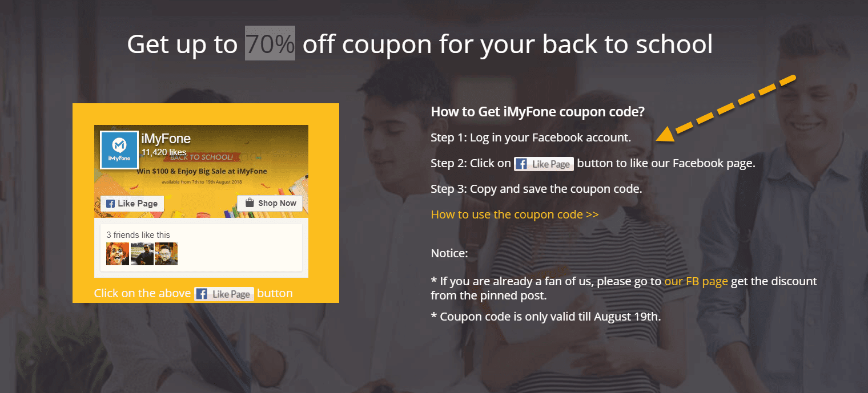Click the Facebook icon on widget Like Page button
This screenshot has width=868, height=393.
click(x=111, y=204)
